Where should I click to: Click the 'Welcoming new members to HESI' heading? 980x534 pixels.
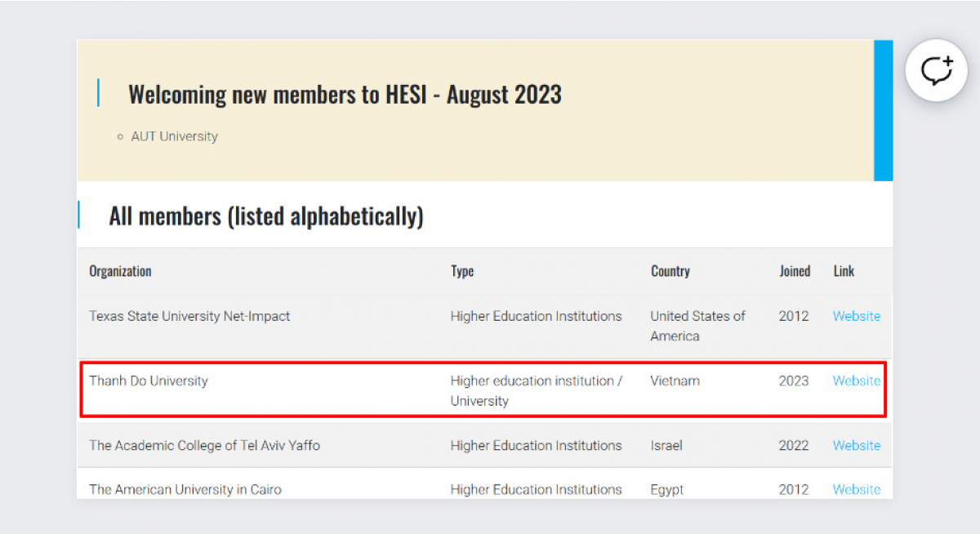click(345, 94)
